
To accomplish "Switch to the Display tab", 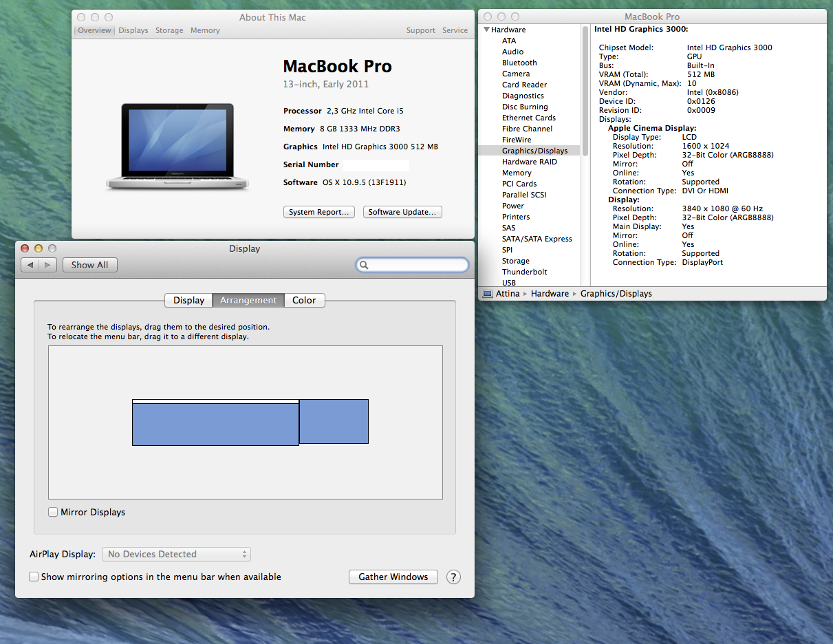I will [188, 300].
